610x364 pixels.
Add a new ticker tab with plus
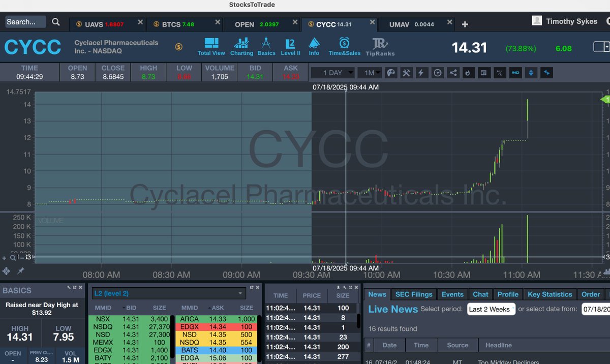click(x=465, y=24)
